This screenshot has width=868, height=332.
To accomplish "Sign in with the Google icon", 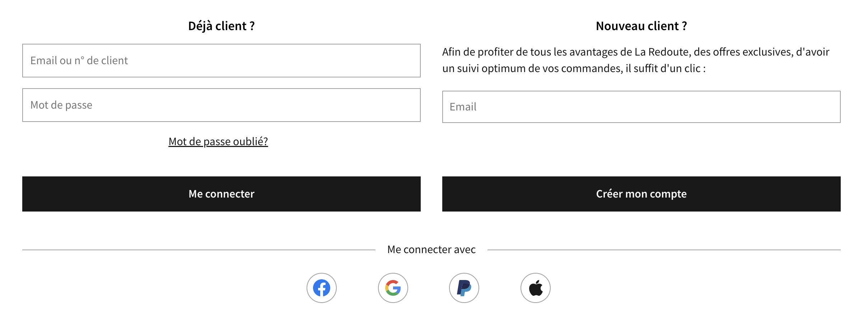I will [393, 288].
